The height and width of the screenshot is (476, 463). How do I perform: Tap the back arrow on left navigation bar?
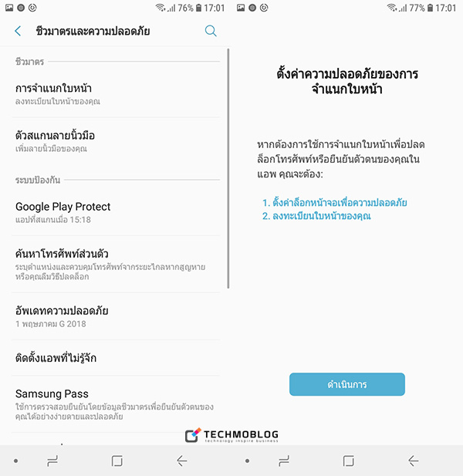[181, 461]
